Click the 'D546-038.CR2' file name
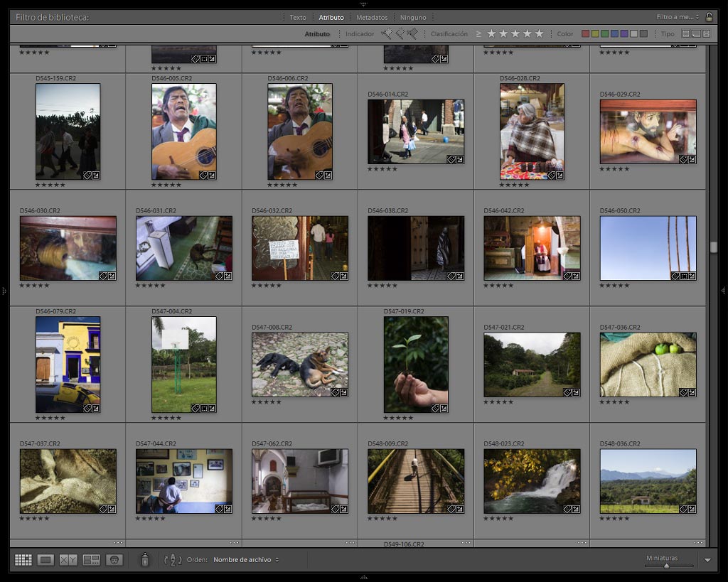 coord(387,211)
